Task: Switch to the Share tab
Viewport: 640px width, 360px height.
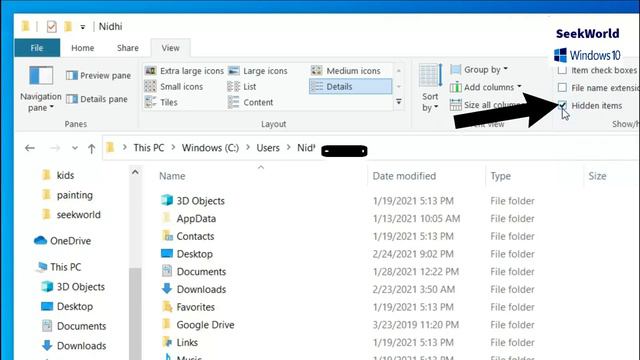Action: tap(128, 48)
